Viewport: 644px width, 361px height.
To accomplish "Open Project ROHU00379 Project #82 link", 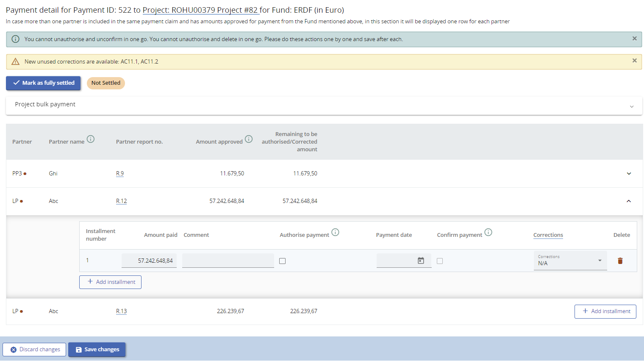I will point(200,10).
